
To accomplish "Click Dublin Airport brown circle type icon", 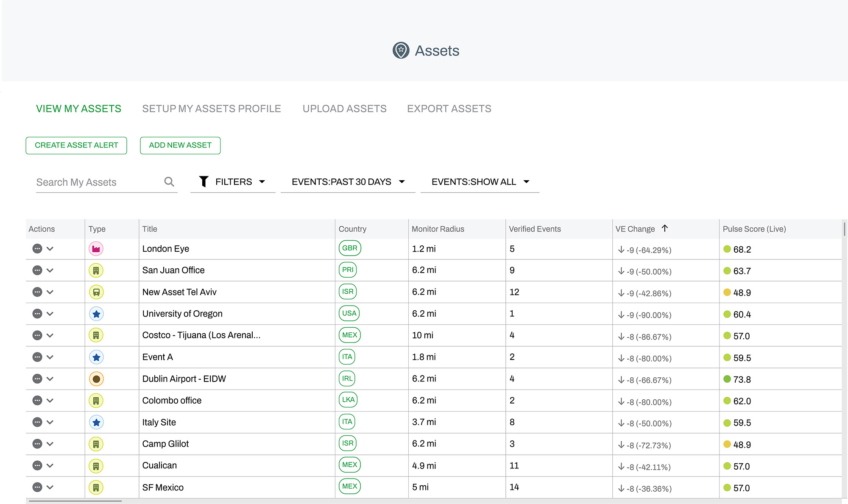I will [x=96, y=379].
